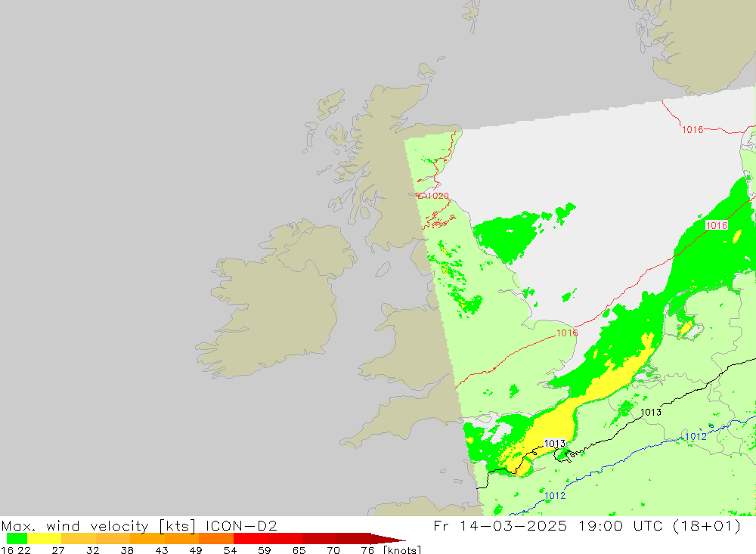Click the legend value '38'
Screen dimensions: 756x554
[x=127, y=550]
